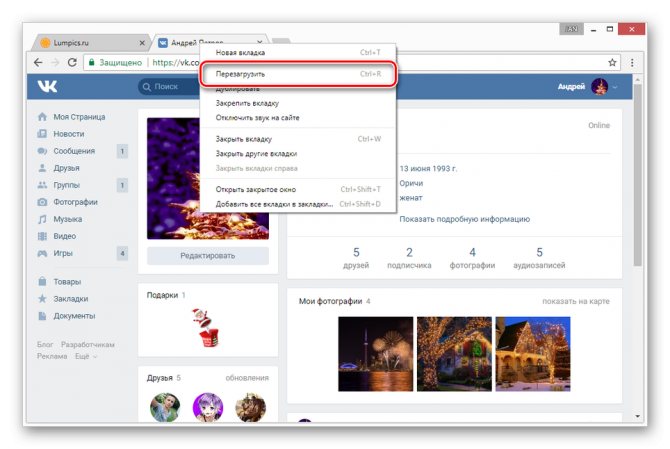670x449 pixels.
Task: Open the Блог footer link
Action: click(45, 344)
